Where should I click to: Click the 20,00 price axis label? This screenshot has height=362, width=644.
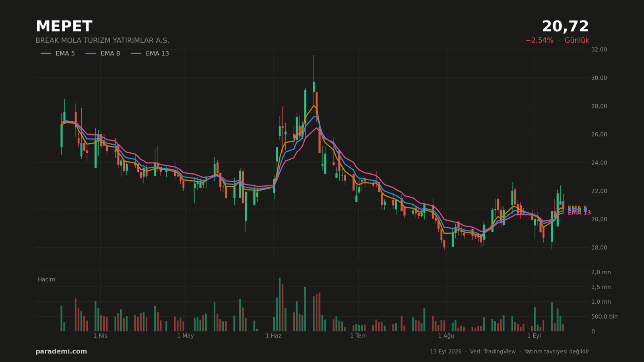pyautogui.click(x=599, y=219)
